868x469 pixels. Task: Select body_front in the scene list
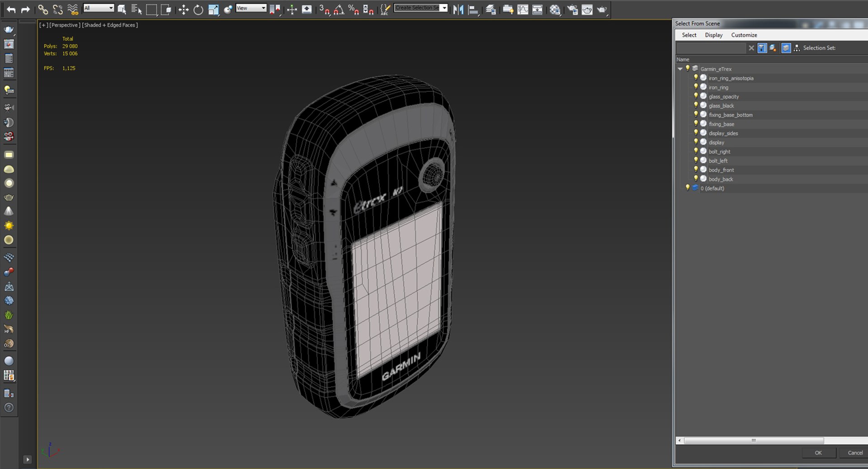pos(721,170)
